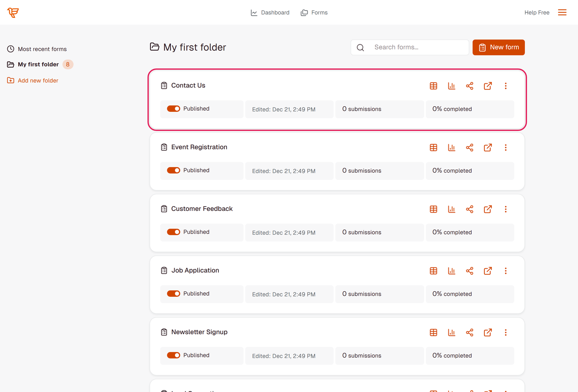
Task: Open Forms in top navigation
Action: (314, 13)
